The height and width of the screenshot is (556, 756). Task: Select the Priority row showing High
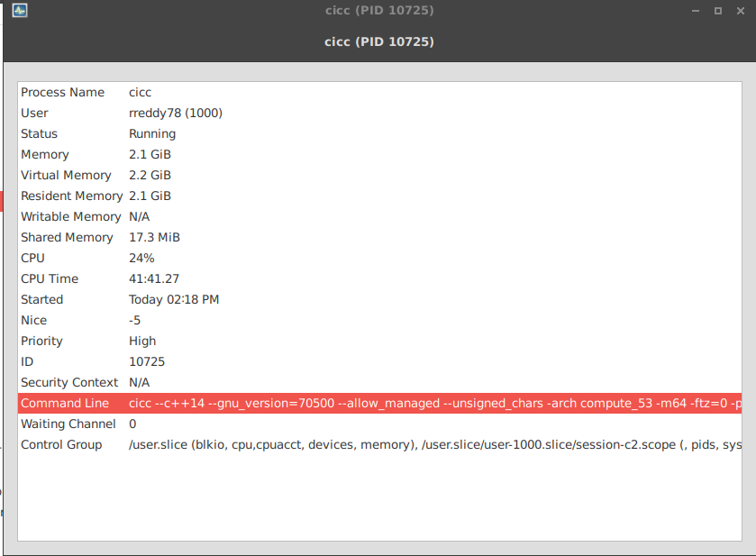379,341
